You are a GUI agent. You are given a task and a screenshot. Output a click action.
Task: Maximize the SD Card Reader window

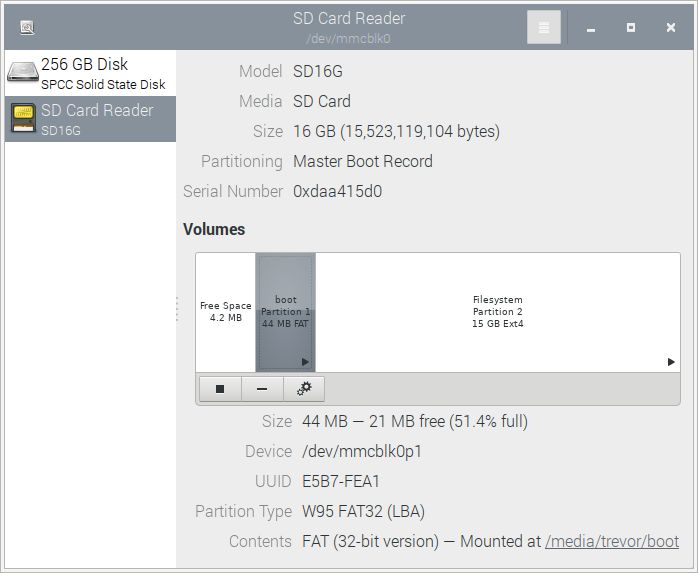pos(631,28)
